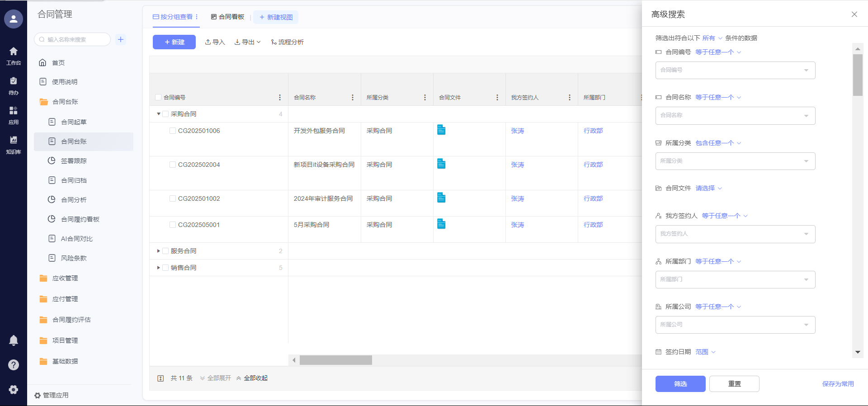
Task: Click the 保存为常用 link
Action: click(838, 384)
